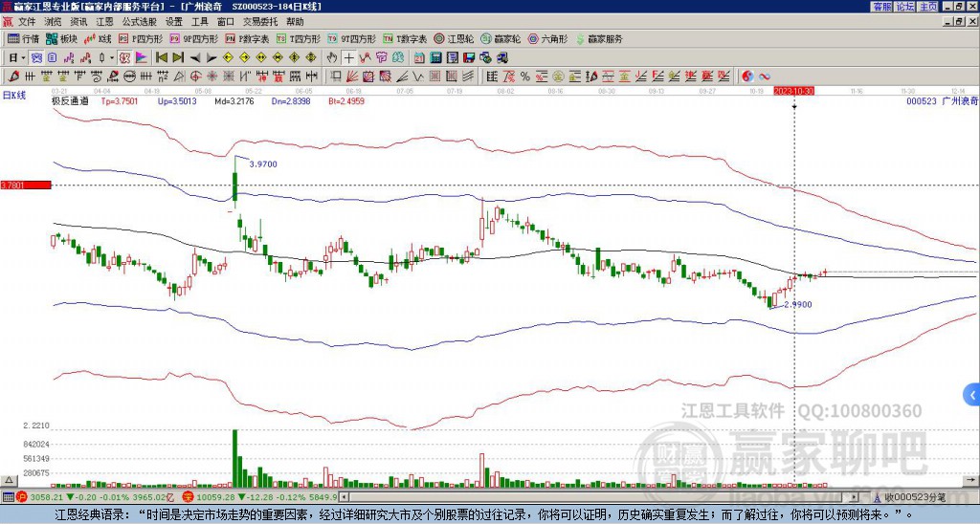Open the 赢家轮 wheel tool

point(501,38)
